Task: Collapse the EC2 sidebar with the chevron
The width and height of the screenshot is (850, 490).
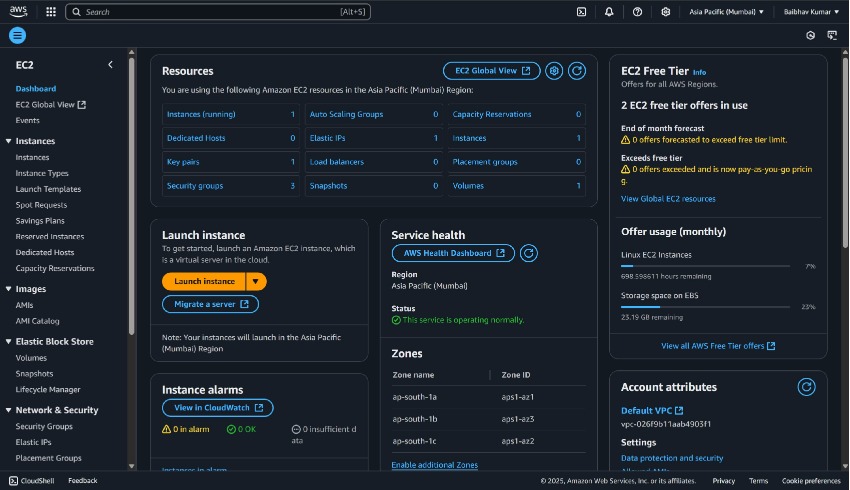Action: tap(110, 65)
